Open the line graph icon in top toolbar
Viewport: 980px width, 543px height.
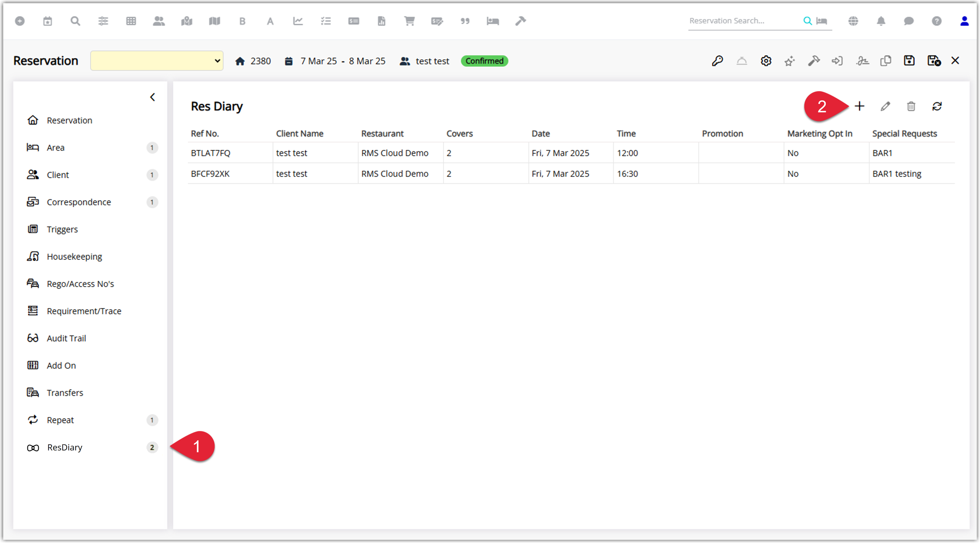click(x=298, y=21)
